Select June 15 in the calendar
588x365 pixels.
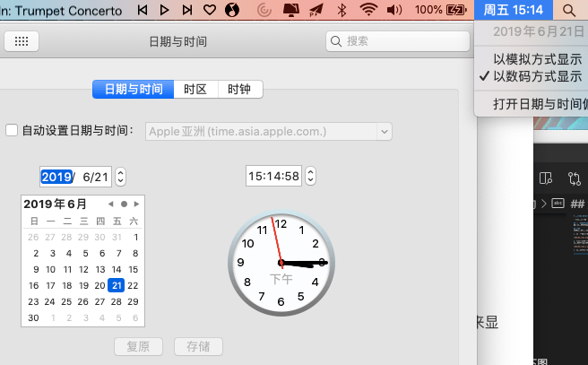tap(134, 269)
